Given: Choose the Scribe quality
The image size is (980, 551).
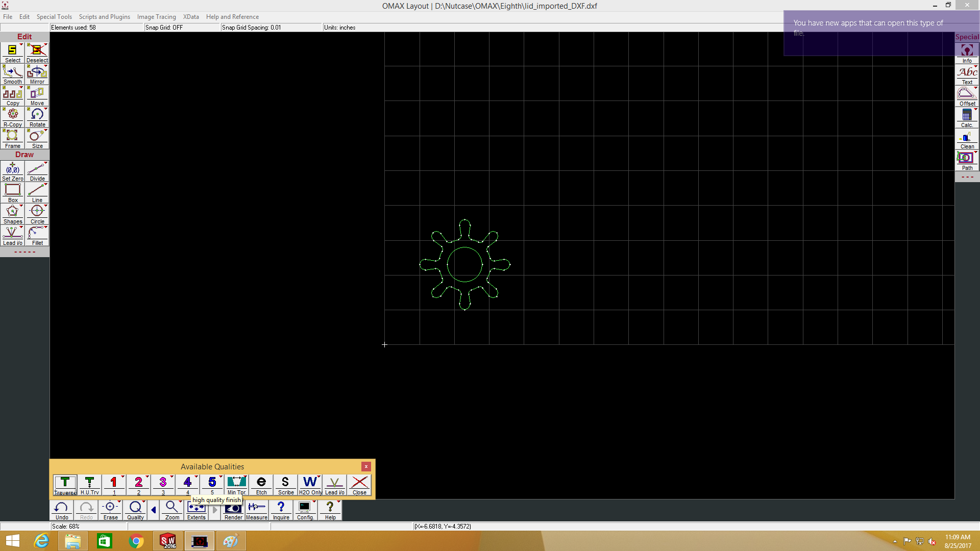Looking at the screenshot, I should (x=285, y=485).
